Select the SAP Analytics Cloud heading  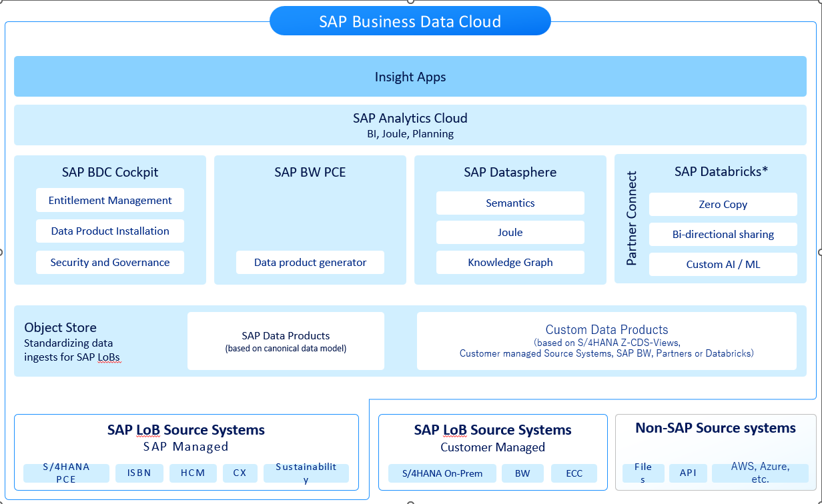click(x=410, y=119)
